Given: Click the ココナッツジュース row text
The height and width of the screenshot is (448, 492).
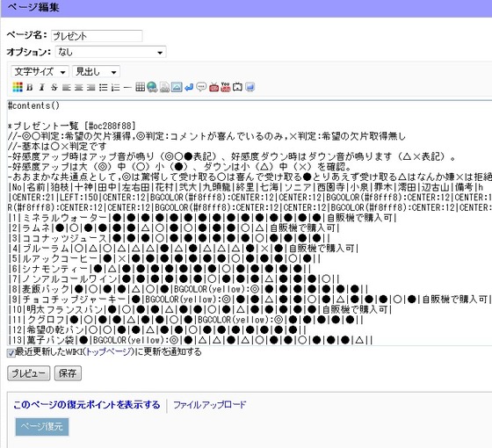Looking at the screenshot, I should coord(169,238).
